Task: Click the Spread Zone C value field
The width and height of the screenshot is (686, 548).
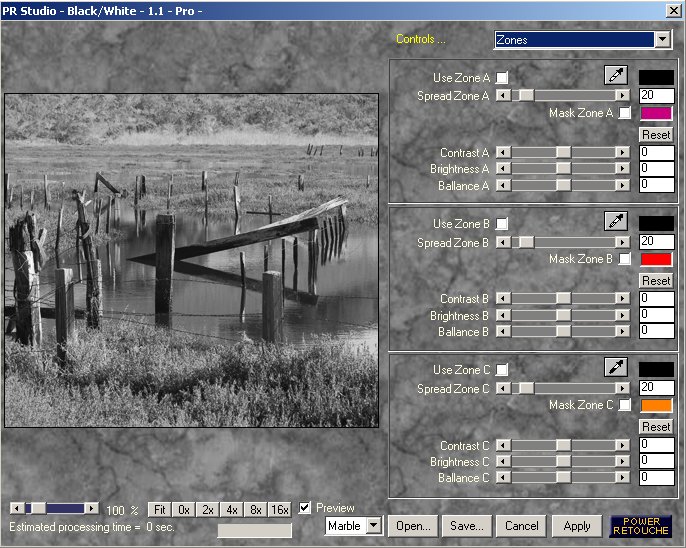Action: pos(657,387)
